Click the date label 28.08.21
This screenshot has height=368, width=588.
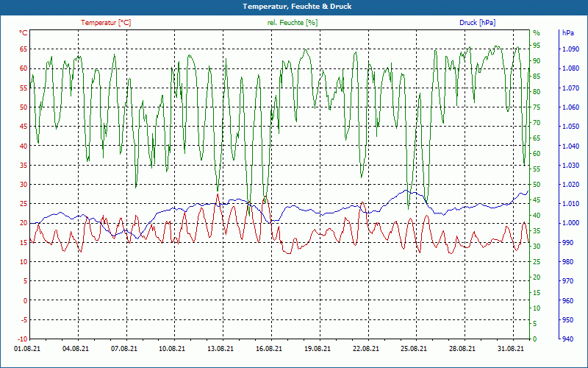(462, 348)
